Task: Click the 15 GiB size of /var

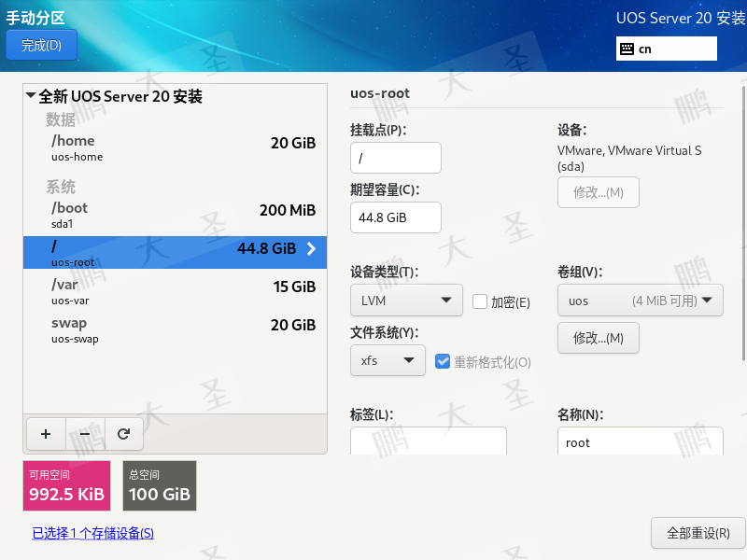Action: pos(294,287)
